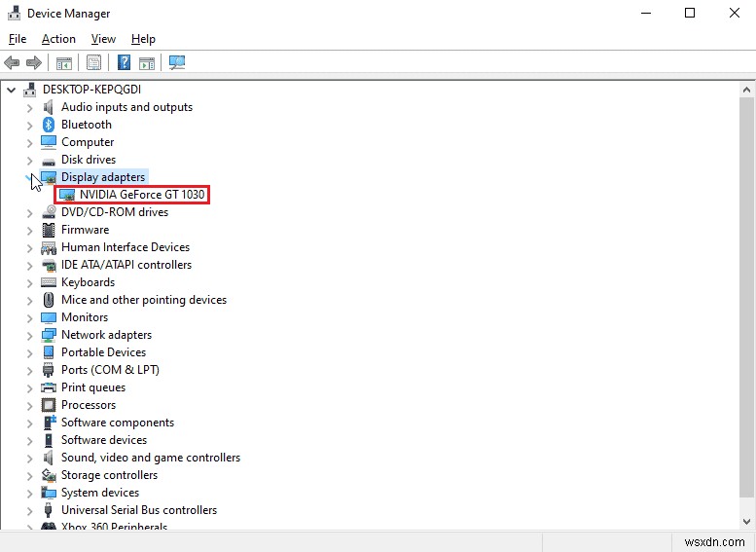
Task: Click the Storage controllers icon
Action: 49,475
